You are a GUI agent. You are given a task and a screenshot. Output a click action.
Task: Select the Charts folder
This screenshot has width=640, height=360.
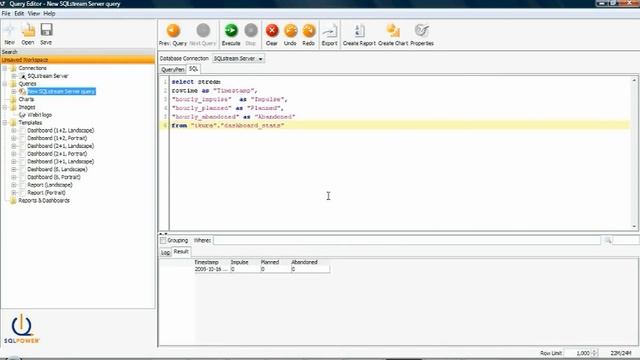(x=26, y=100)
